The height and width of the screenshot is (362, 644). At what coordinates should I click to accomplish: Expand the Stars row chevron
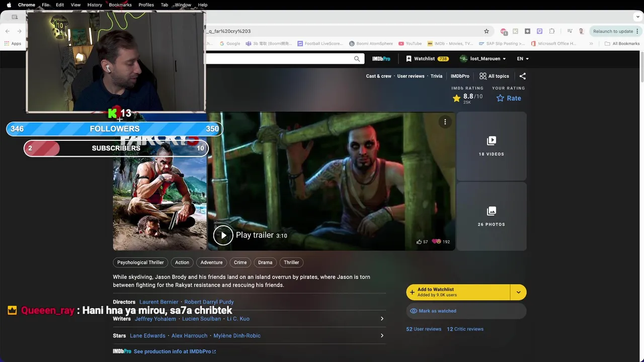click(382, 336)
